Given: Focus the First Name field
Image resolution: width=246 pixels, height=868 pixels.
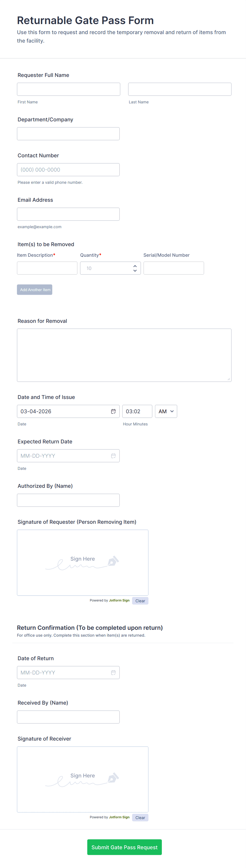Looking at the screenshot, I should 69,89.
